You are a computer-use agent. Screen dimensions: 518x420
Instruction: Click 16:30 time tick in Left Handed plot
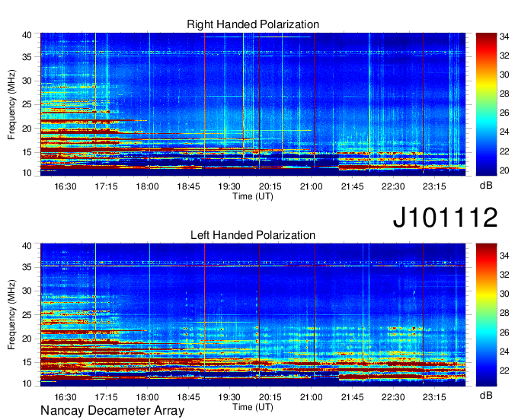[x=66, y=397]
